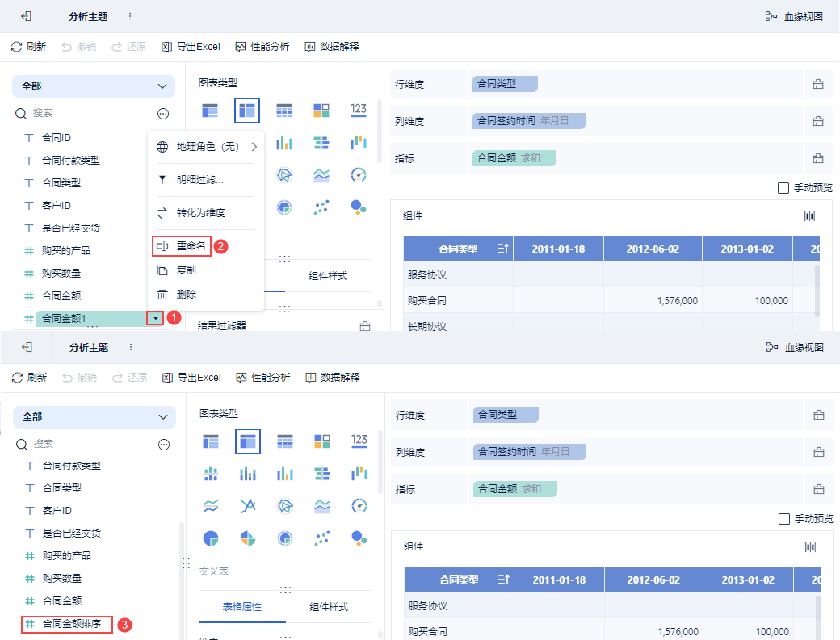Select the pie chart icon, lower screenshot
The width and height of the screenshot is (840, 640).
tap(211, 538)
